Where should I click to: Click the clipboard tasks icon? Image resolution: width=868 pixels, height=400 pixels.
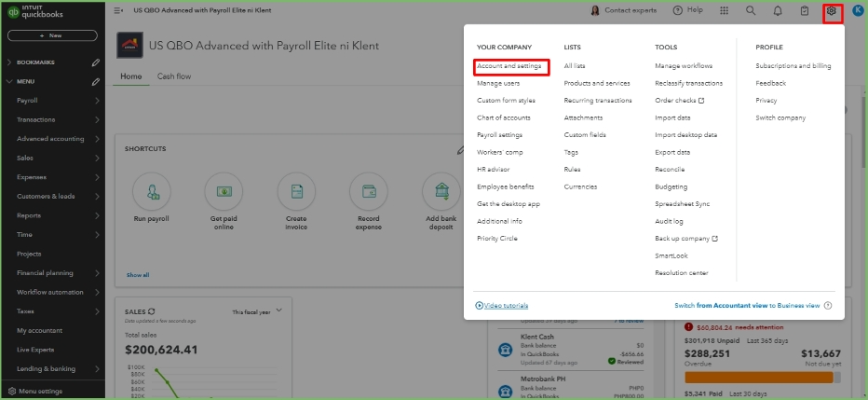coord(805,10)
